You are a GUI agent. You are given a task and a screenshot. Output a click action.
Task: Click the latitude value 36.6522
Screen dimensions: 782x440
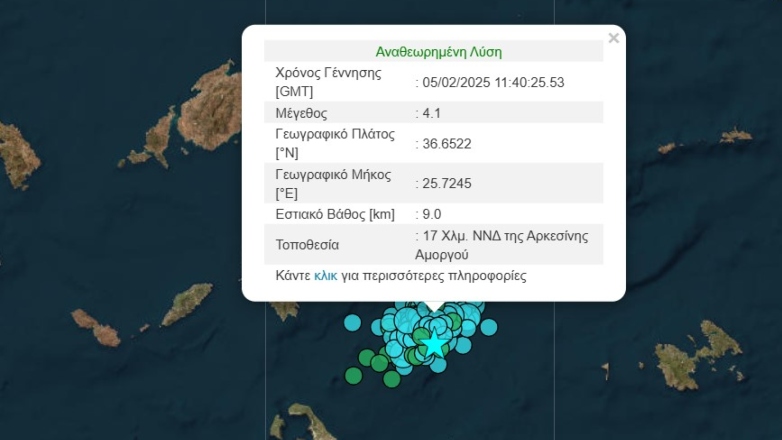(447, 143)
